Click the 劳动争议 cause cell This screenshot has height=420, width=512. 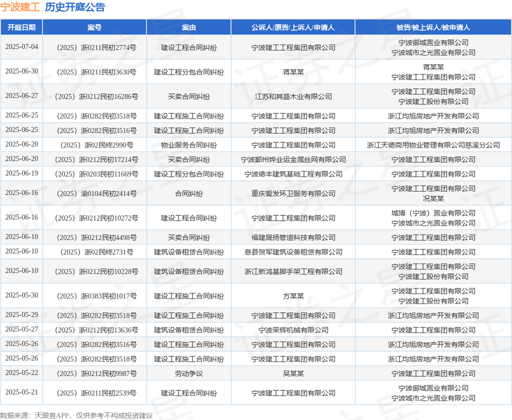click(x=188, y=373)
